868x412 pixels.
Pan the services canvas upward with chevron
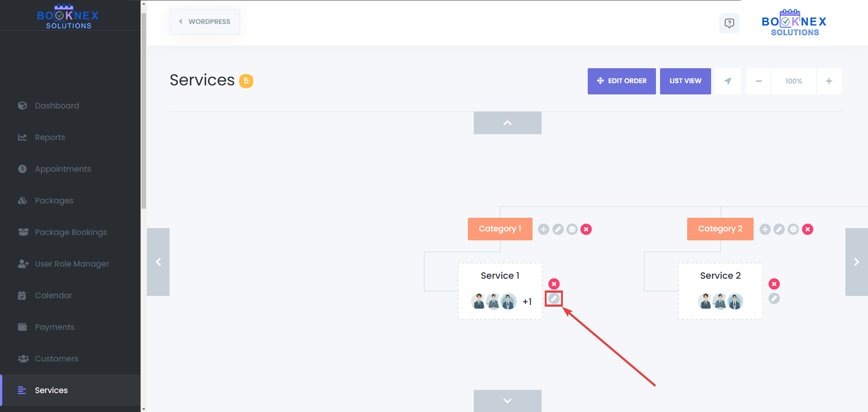coord(507,123)
